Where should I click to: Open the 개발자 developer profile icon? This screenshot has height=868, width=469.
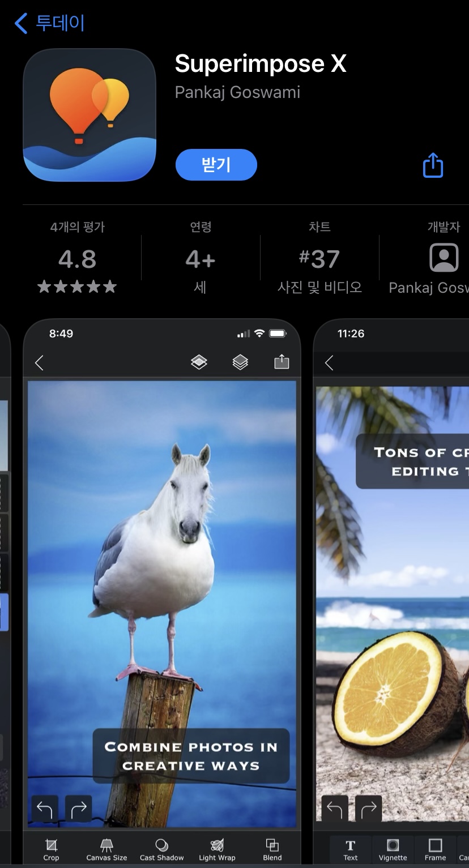click(x=444, y=258)
